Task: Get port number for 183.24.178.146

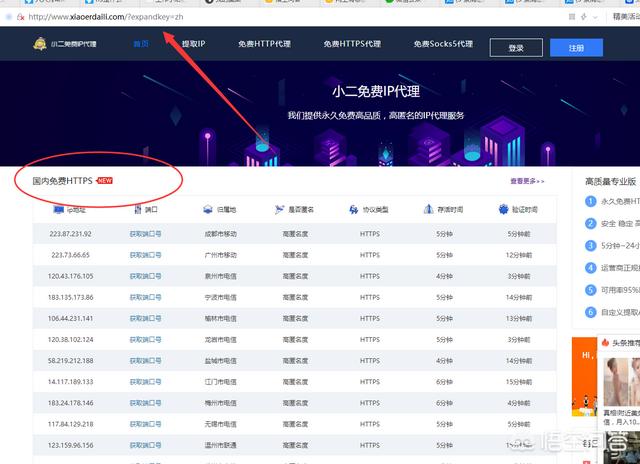Action: (x=145, y=403)
